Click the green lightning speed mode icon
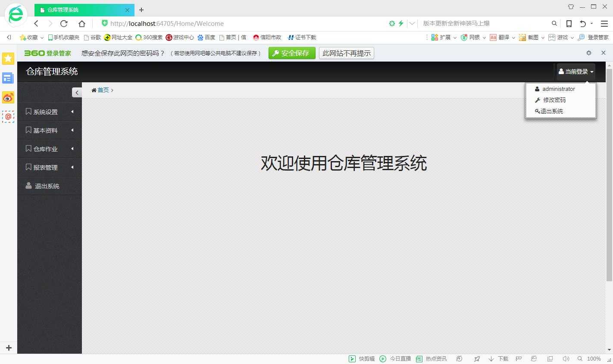 pyautogui.click(x=401, y=23)
